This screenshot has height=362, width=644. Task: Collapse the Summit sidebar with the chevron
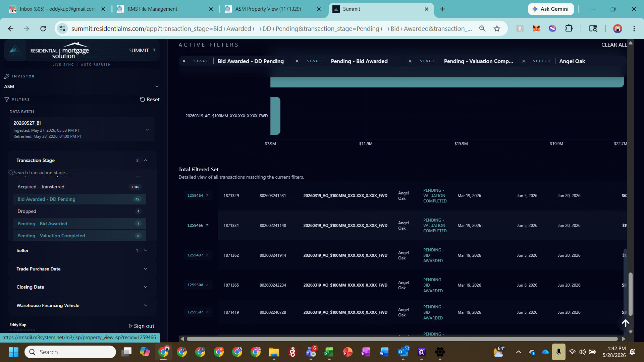(x=154, y=50)
